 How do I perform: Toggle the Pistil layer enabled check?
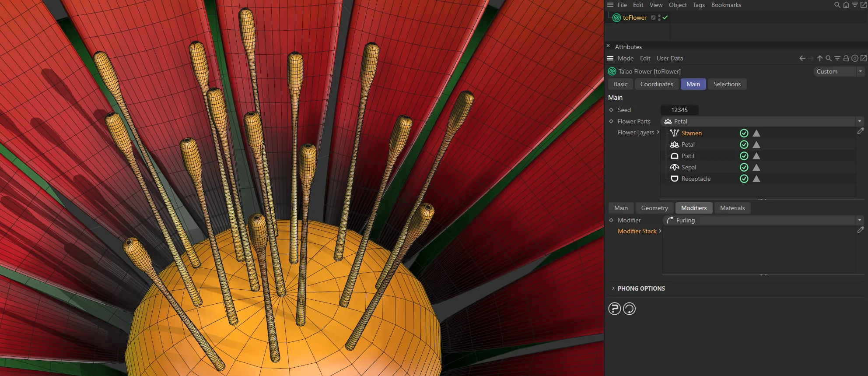pos(744,156)
